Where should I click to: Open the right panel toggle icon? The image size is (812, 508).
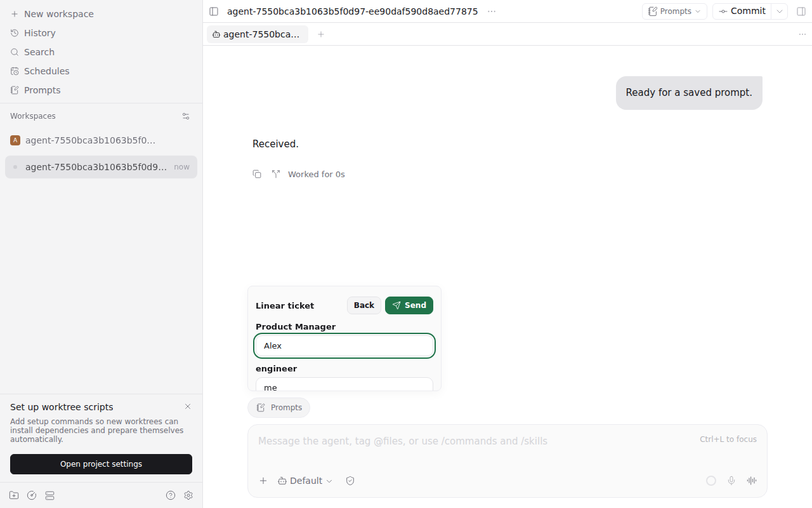click(x=801, y=11)
